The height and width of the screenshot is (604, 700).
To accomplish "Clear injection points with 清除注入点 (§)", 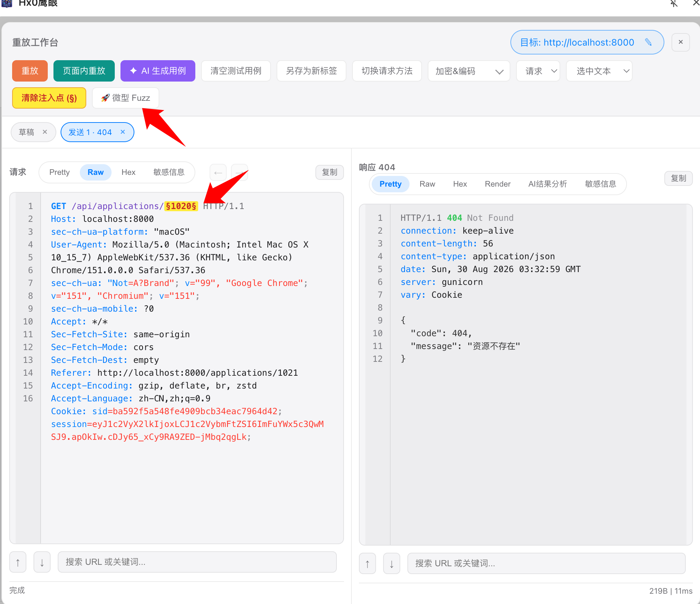I will pos(49,98).
